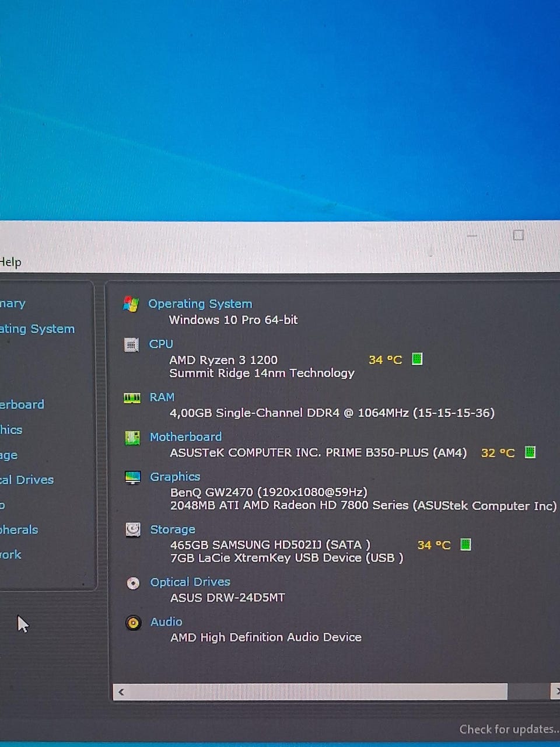Click the BenQ GW2470 monitor text
Image resolution: width=560 pixels, height=747 pixels.
coord(269,492)
